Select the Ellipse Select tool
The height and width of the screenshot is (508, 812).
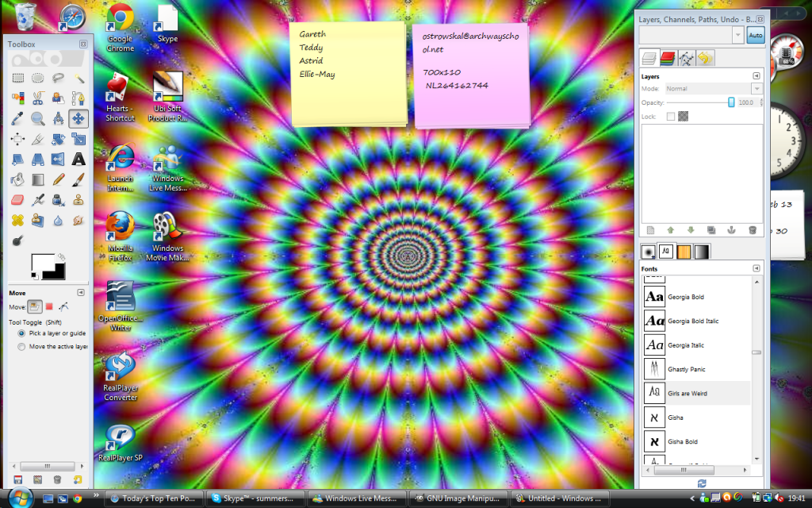click(38, 79)
